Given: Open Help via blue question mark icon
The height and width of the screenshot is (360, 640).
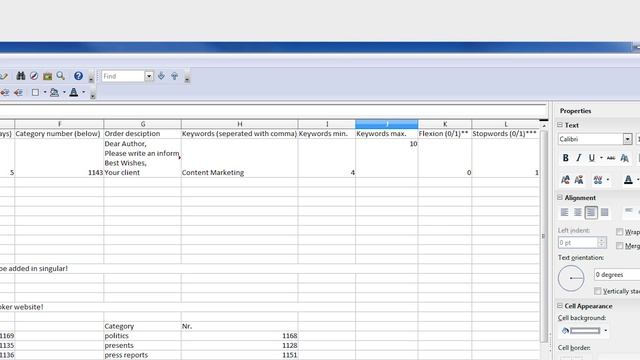Looking at the screenshot, I should coord(78,76).
